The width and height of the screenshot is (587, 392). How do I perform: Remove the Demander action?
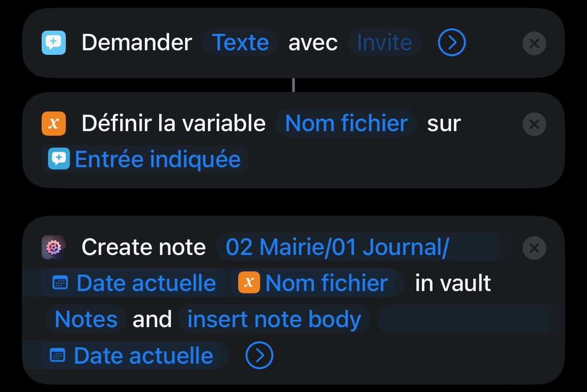[x=534, y=44]
